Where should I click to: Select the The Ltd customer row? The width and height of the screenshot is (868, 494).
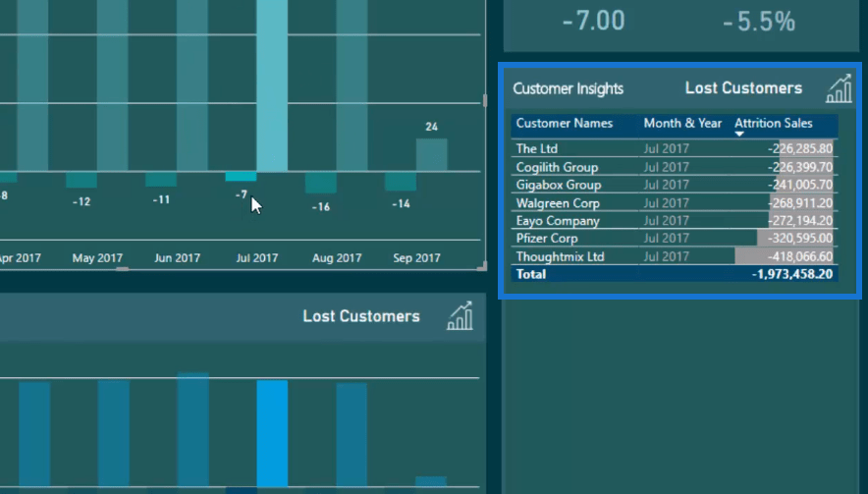(x=675, y=148)
